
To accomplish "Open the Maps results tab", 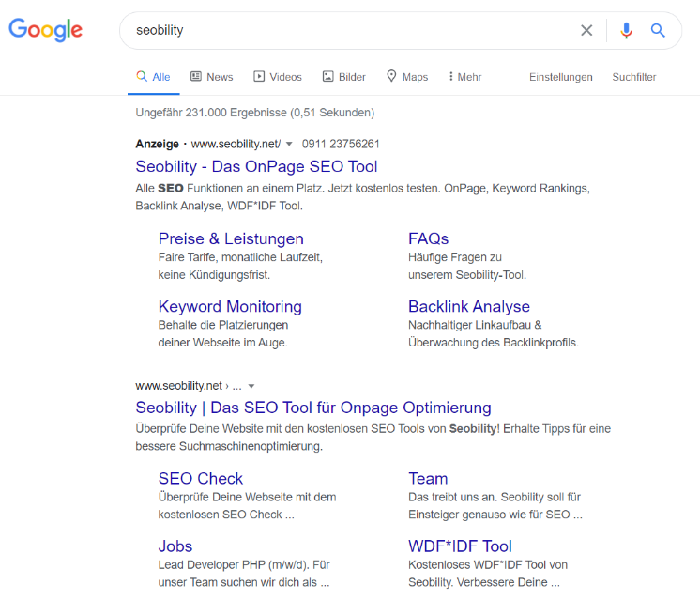I will [x=407, y=77].
